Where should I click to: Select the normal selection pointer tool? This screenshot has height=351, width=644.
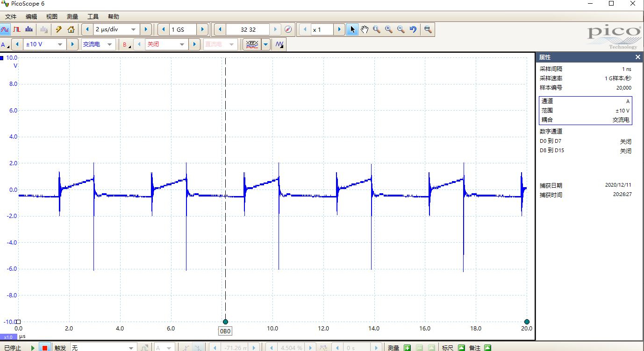coord(352,29)
